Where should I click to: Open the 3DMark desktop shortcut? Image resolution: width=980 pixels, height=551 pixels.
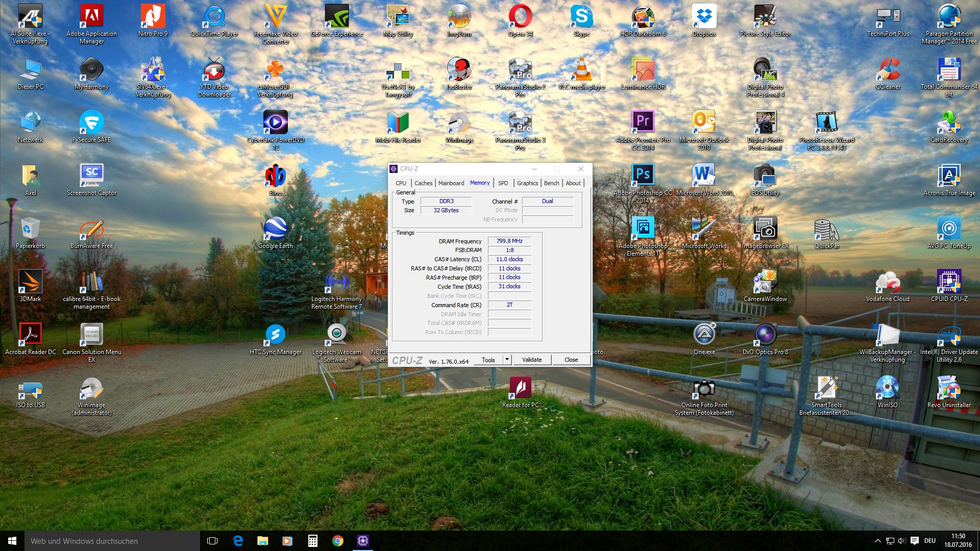pos(30,282)
